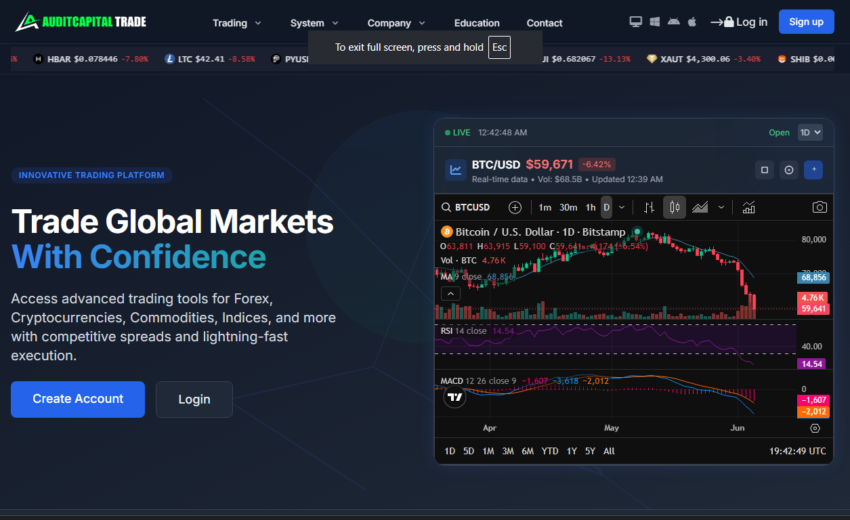Select 1m chart interval
Image resolution: width=850 pixels, height=520 pixels.
(x=545, y=207)
